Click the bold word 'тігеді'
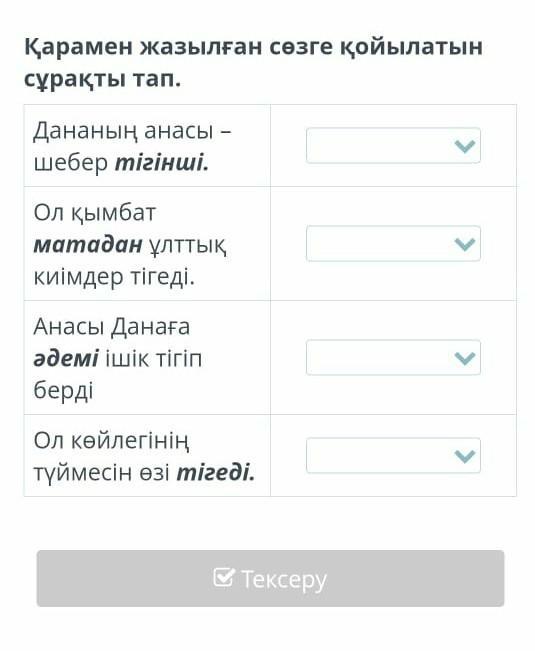 (215, 472)
